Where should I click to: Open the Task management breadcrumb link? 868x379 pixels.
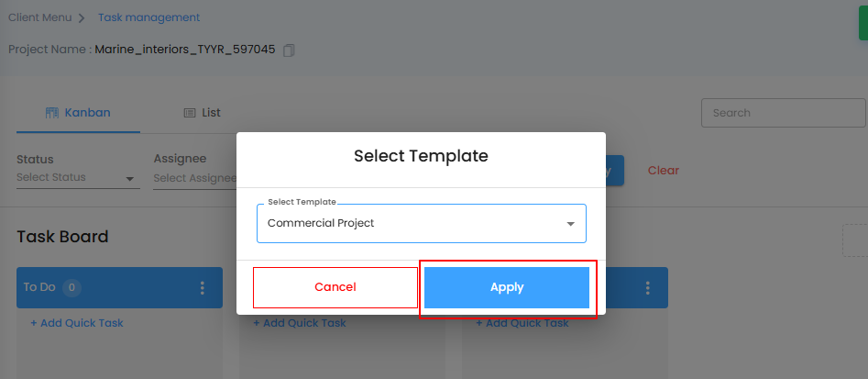pos(148,17)
